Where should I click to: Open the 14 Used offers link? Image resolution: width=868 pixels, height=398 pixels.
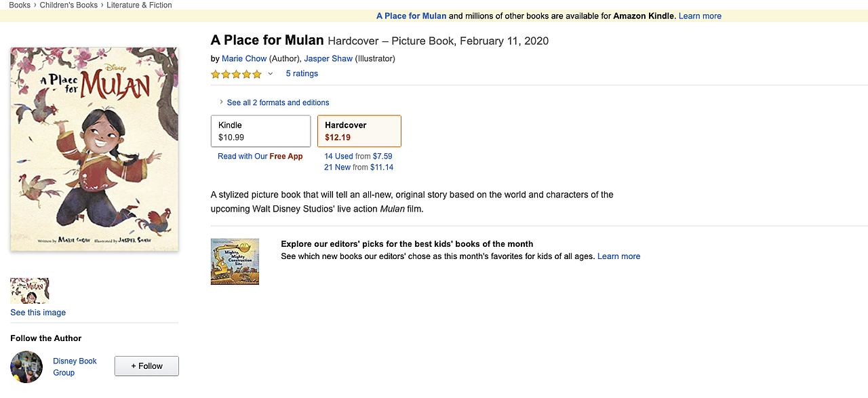(338, 156)
